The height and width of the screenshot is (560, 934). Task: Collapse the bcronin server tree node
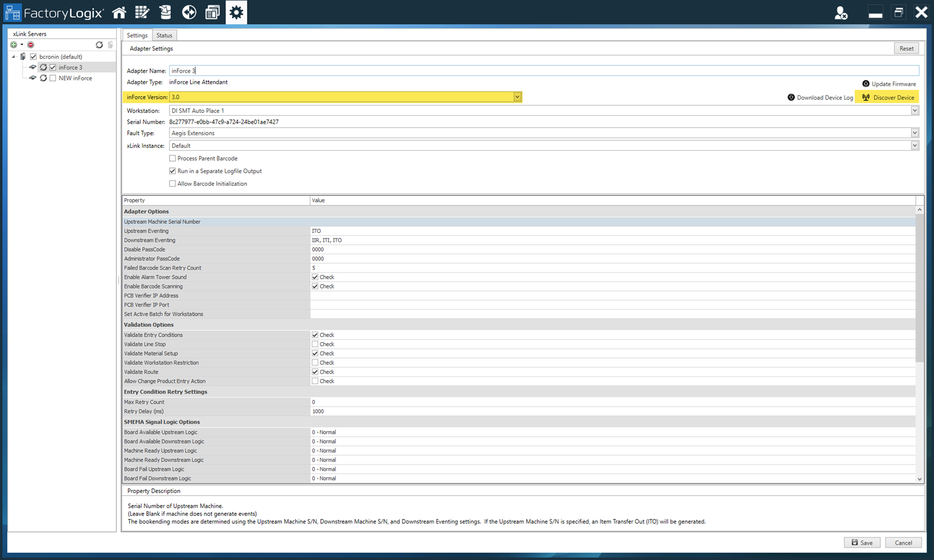(14, 57)
